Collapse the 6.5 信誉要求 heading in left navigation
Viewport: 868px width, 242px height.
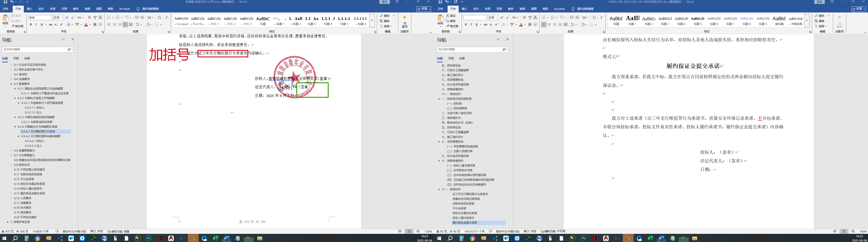pos(11,84)
